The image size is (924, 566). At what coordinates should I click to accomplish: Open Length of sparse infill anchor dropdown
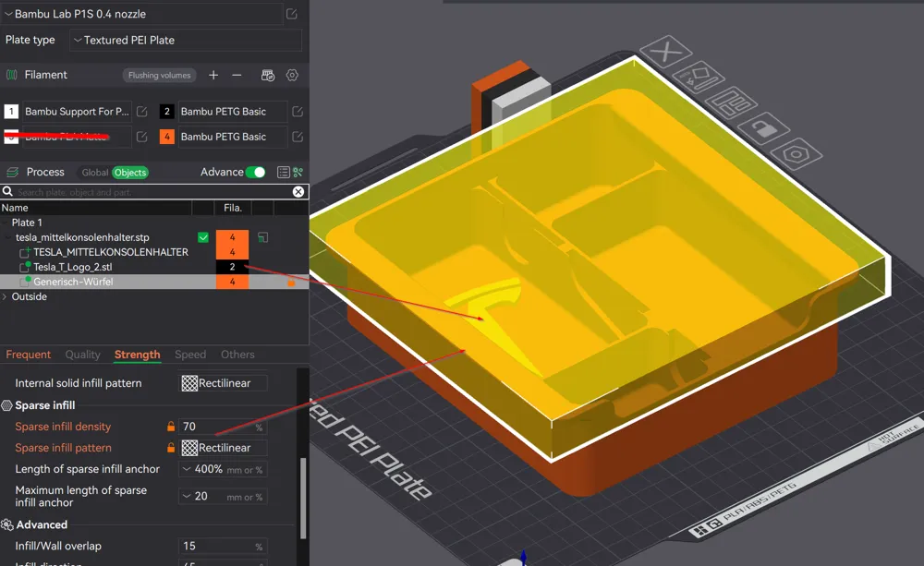[x=223, y=469]
